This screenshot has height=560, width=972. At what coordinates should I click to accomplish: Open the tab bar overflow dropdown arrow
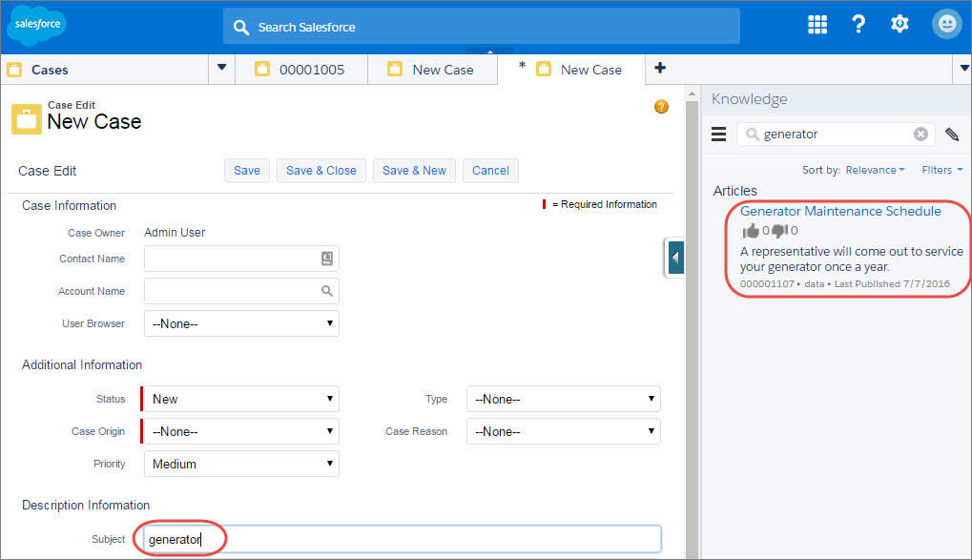(x=964, y=69)
